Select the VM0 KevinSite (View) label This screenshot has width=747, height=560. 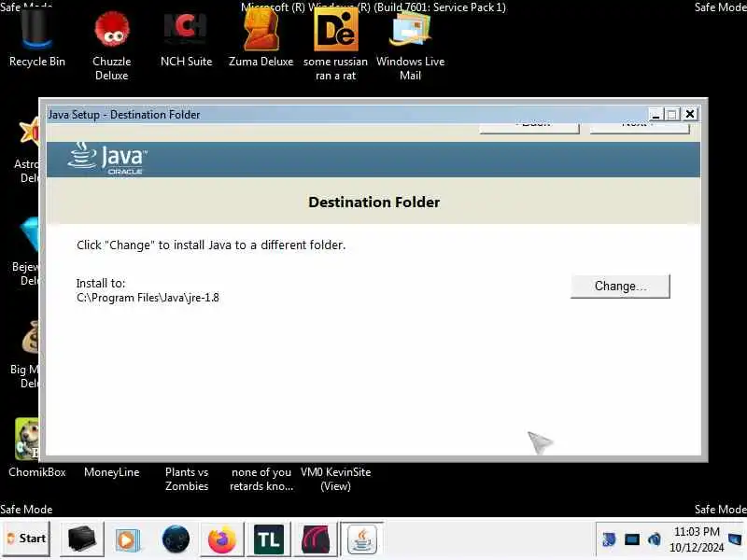pos(335,479)
